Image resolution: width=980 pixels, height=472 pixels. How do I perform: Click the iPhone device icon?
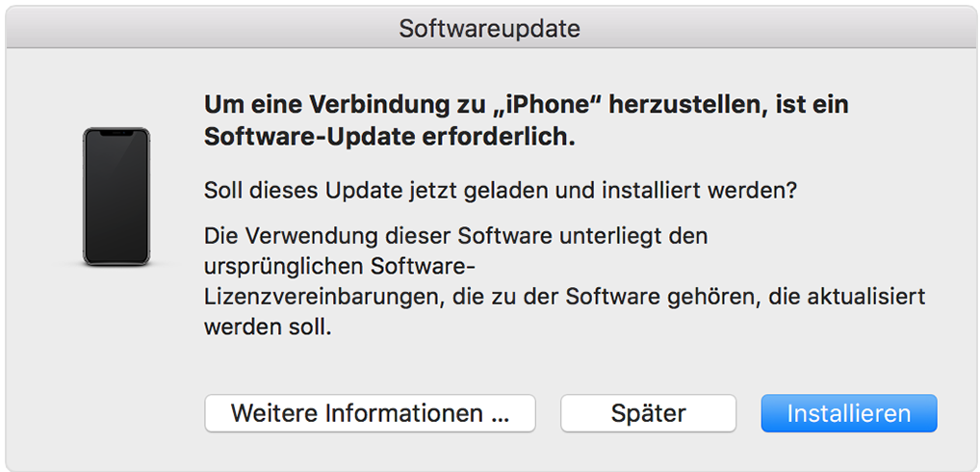[116, 197]
